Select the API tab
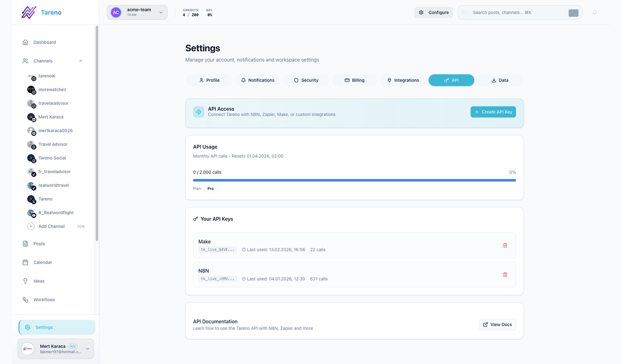 coord(451,80)
